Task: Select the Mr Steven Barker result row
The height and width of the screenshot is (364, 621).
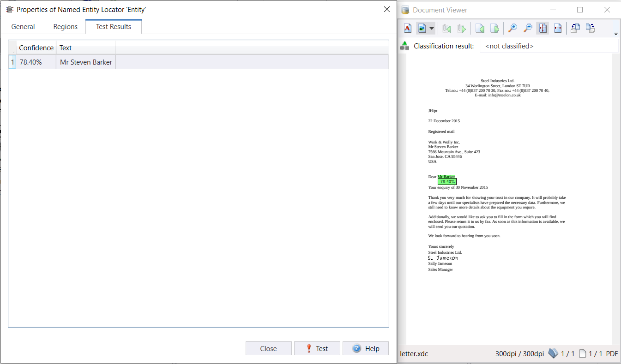Action: tap(86, 62)
